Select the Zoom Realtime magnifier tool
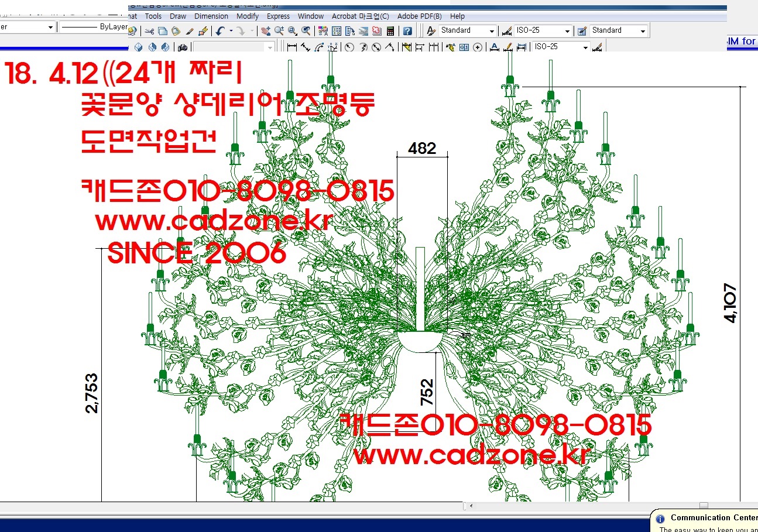This screenshot has height=532, width=758. [x=279, y=31]
